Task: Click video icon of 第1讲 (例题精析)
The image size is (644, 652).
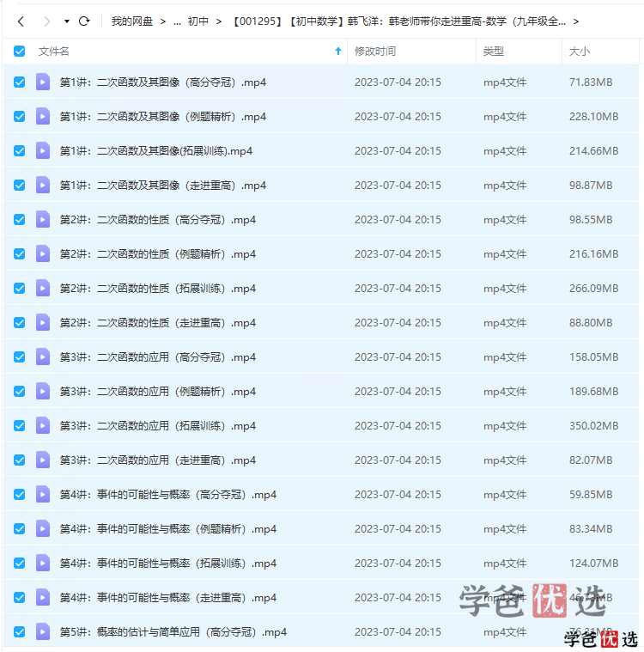Action: click(42, 117)
